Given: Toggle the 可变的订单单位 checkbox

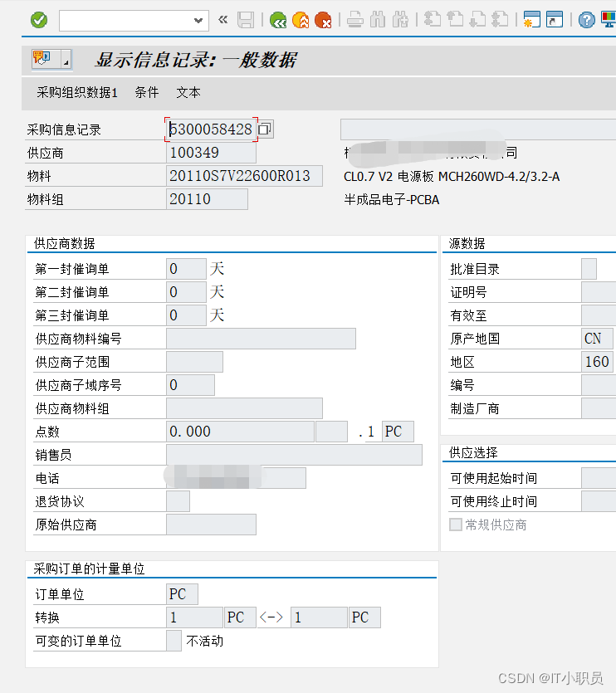Looking at the screenshot, I should point(173,641).
